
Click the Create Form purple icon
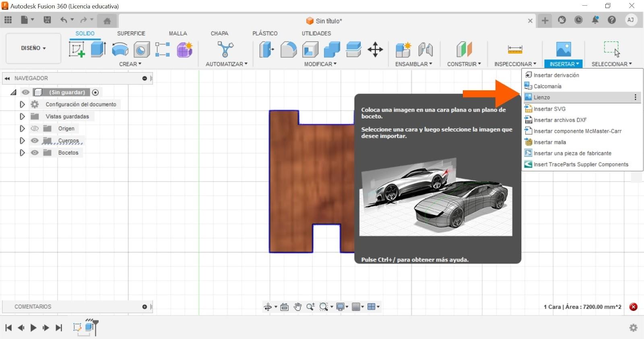[x=185, y=50]
